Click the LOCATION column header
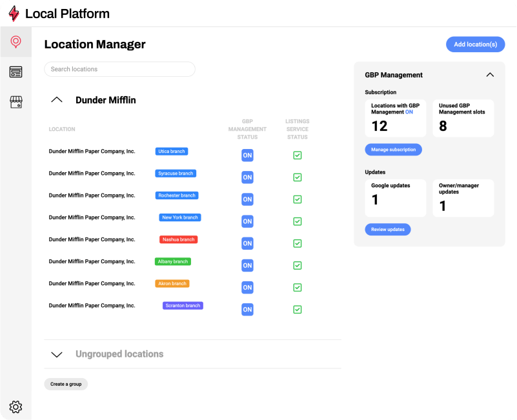The image size is (517, 420). pyautogui.click(x=62, y=129)
